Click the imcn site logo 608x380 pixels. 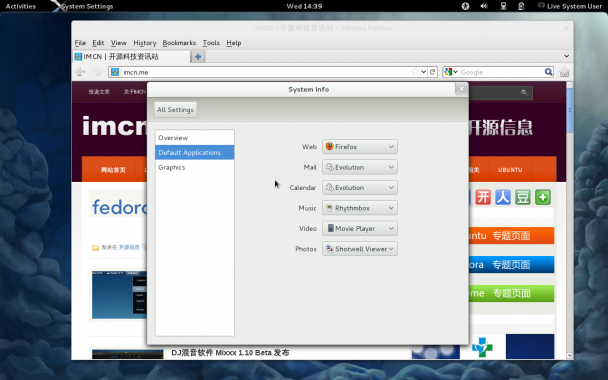[x=115, y=126]
